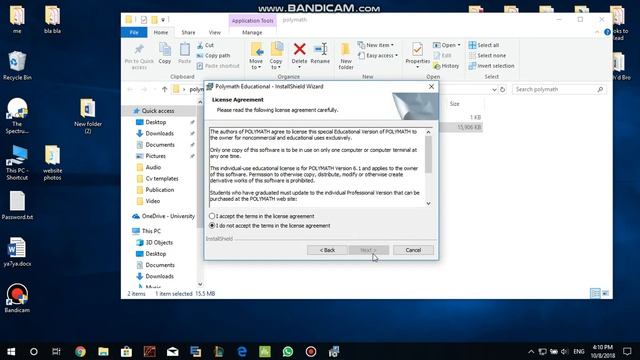Select ya7ya.docx on the desktop
640x360 pixels.
pyautogui.click(x=17, y=252)
